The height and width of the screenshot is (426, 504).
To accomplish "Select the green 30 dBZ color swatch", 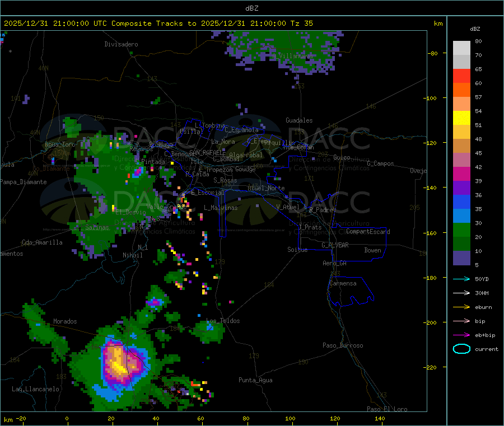I will click(461, 230).
